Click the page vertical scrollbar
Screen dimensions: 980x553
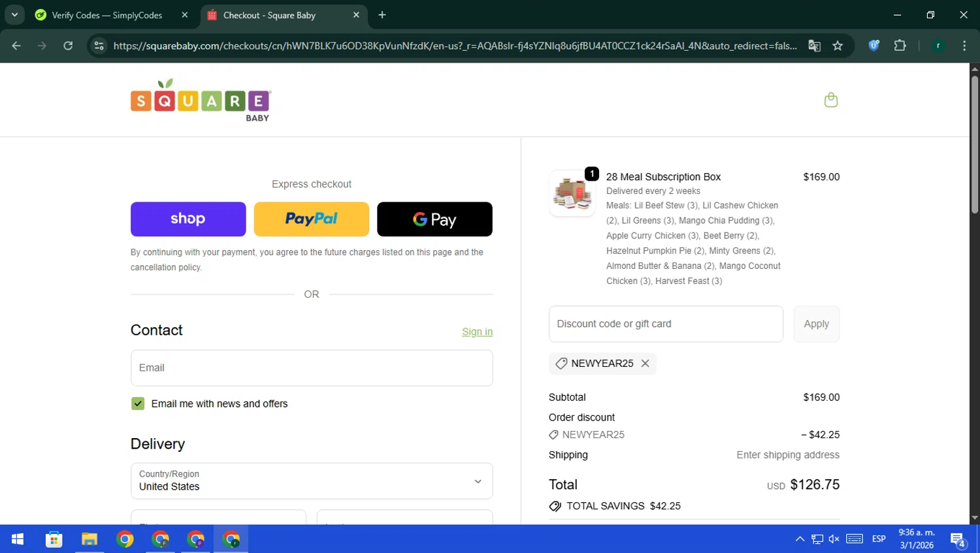(x=975, y=145)
